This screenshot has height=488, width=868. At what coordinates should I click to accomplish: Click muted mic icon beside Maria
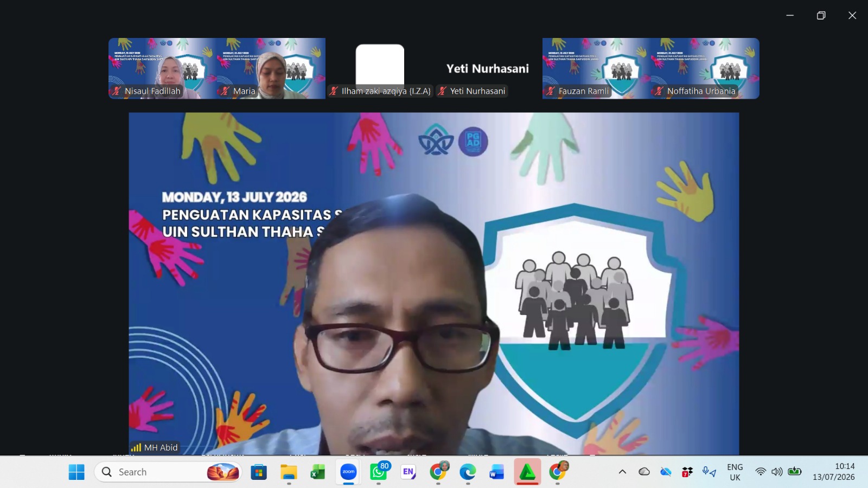click(225, 91)
